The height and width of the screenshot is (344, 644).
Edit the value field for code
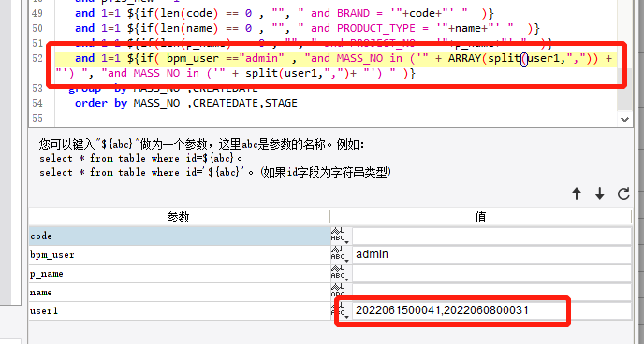[x=491, y=236]
